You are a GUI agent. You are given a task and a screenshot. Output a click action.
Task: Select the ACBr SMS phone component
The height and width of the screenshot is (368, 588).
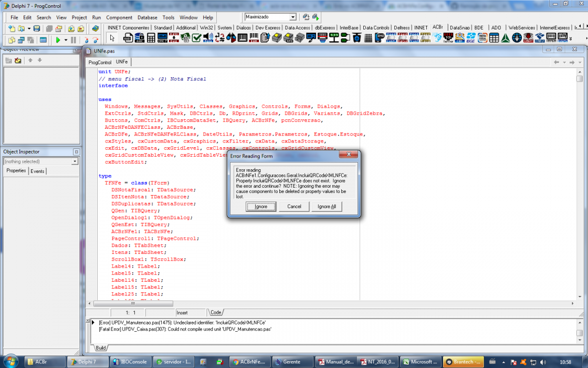click(x=380, y=38)
